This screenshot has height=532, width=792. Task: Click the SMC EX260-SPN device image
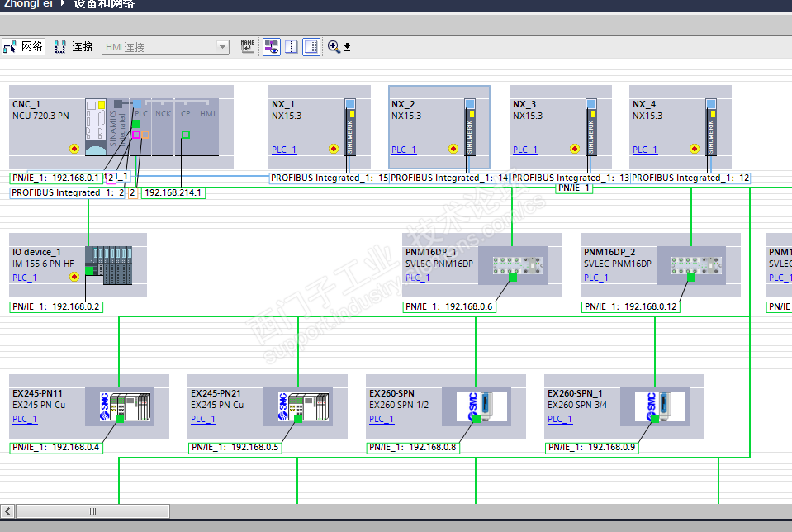point(481,406)
